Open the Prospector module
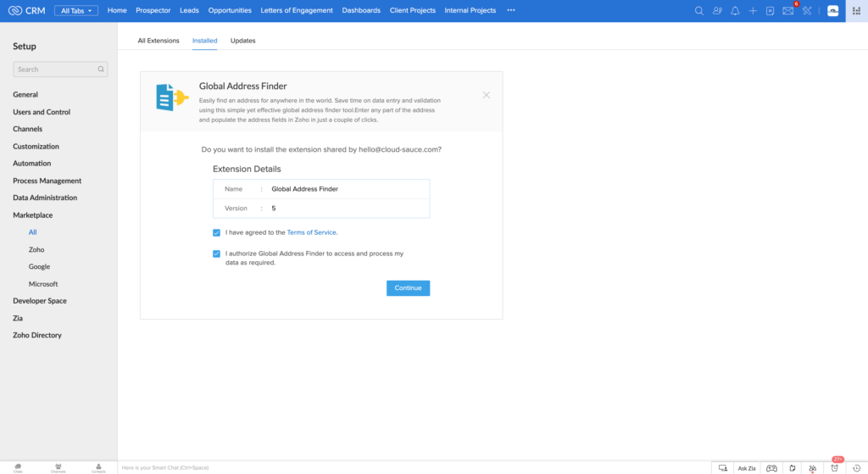This screenshot has height=474, width=868. pos(153,10)
